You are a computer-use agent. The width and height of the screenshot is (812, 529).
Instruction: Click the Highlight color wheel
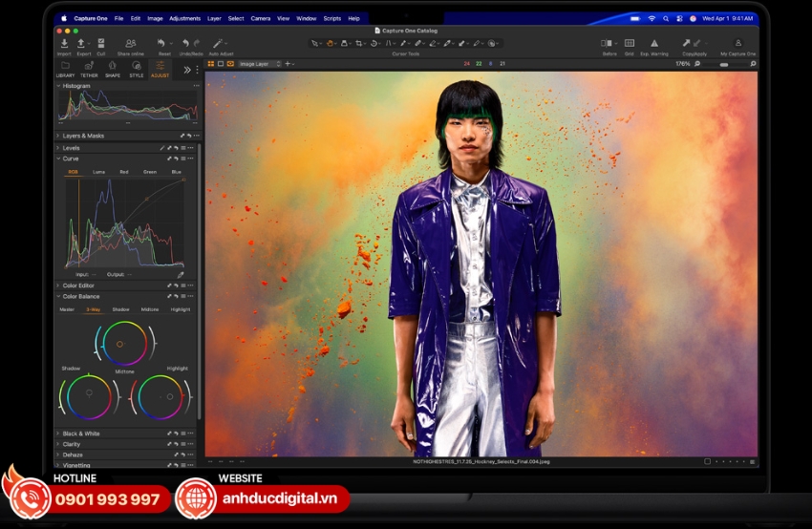(x=160, y=396)
